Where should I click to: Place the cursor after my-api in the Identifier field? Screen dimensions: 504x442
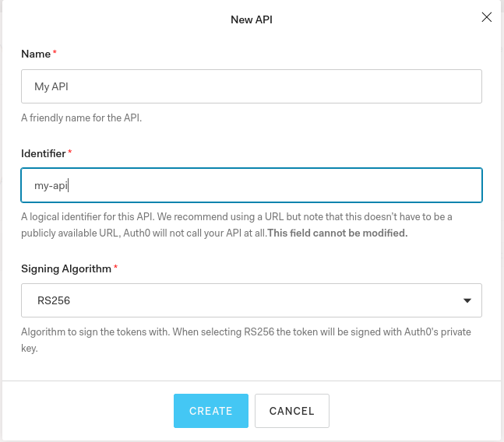pyautogui.click(x=69, y=185)
